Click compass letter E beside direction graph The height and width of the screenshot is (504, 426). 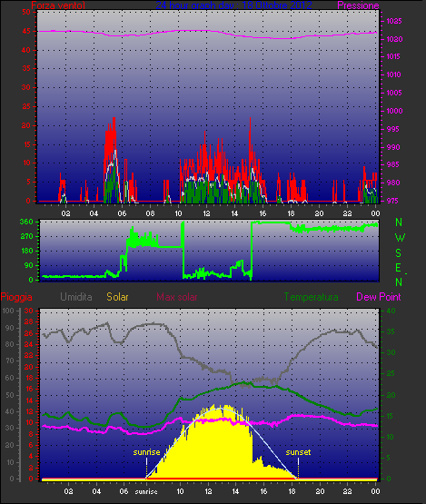pos(399,268)
